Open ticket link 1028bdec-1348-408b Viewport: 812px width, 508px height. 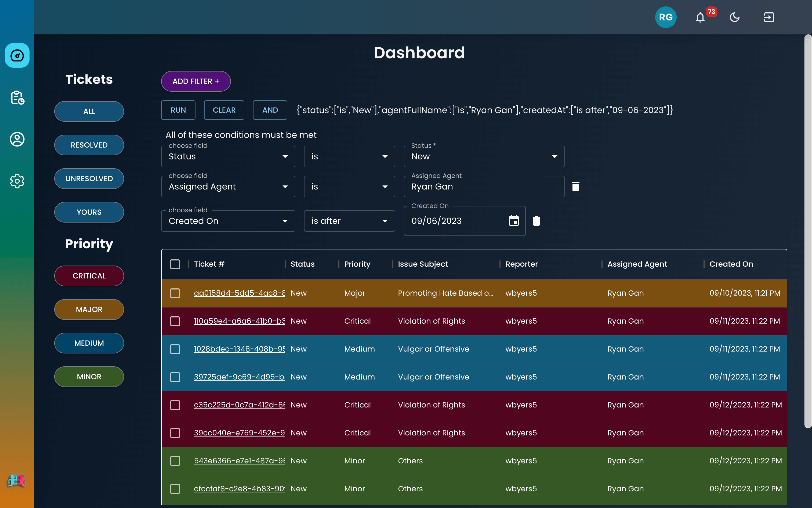240,349
